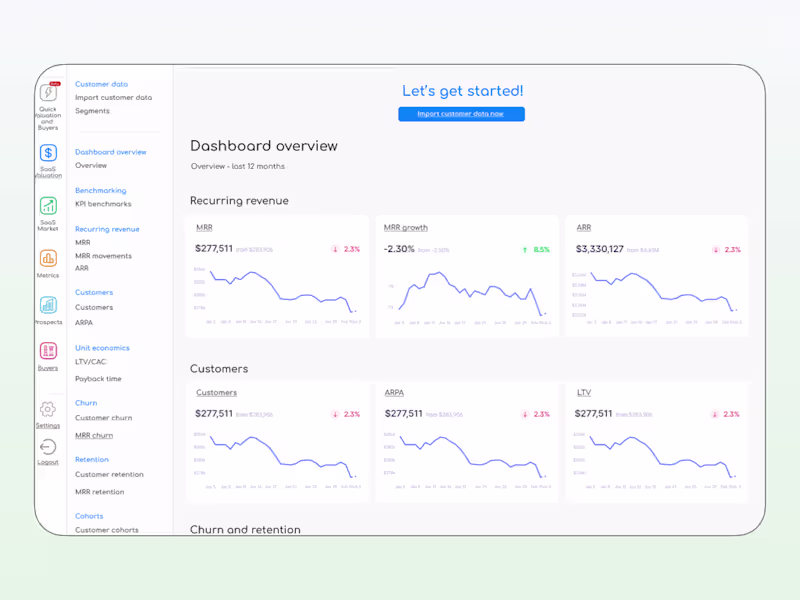Image resolution: width=800 pixels, height=600 pixels.
Task: Open the LTV card link
Action: click(x=583, y=392)
